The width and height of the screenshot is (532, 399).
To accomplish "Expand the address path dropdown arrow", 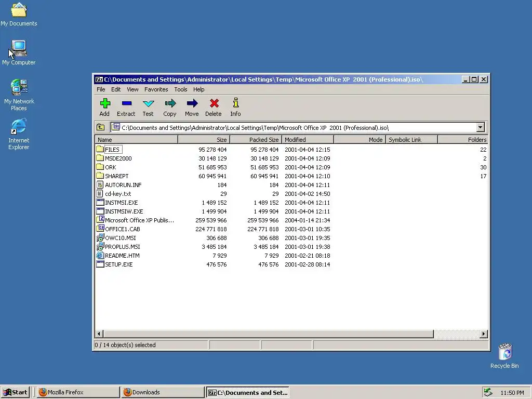I will pyautogui.click(x=480, y=128).
